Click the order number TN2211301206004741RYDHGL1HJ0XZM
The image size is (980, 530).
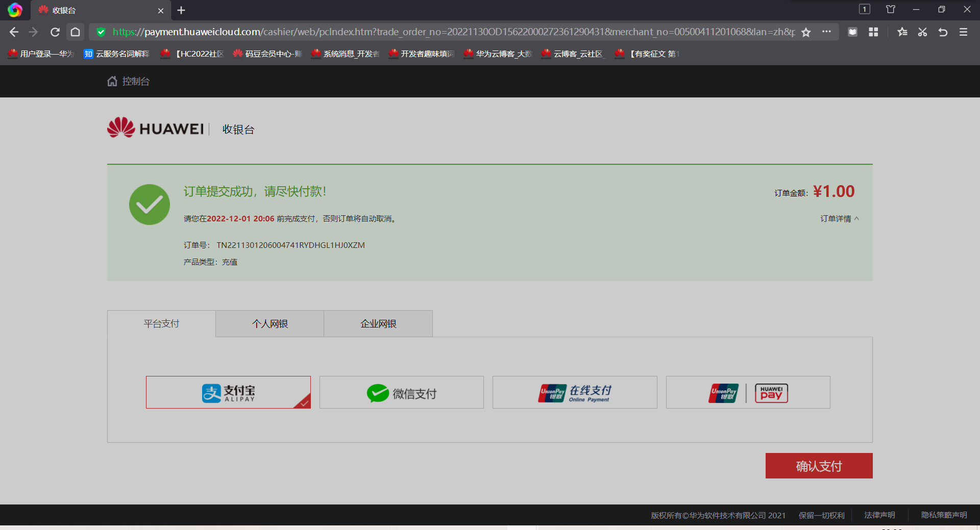(x=291, y=245)
